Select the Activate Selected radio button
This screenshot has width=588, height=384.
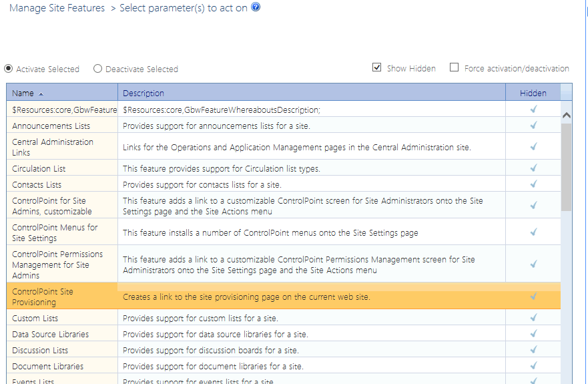tap(9, 69)
